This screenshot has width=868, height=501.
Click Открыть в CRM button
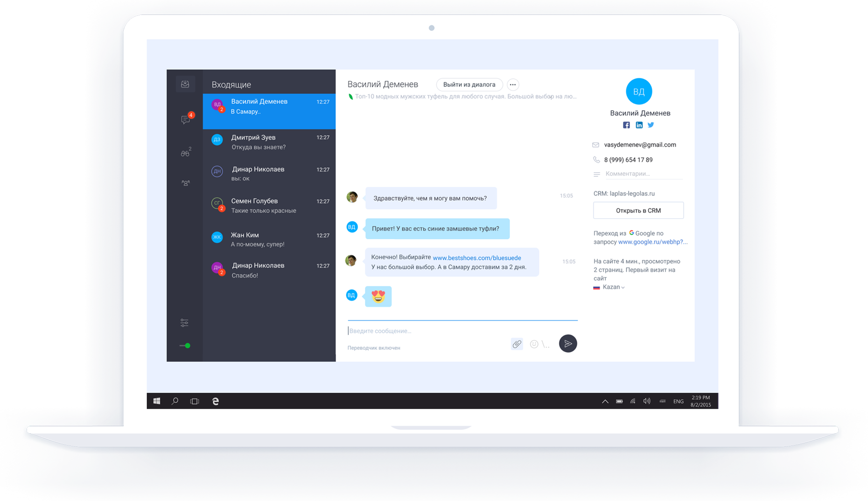coord(638,210)
